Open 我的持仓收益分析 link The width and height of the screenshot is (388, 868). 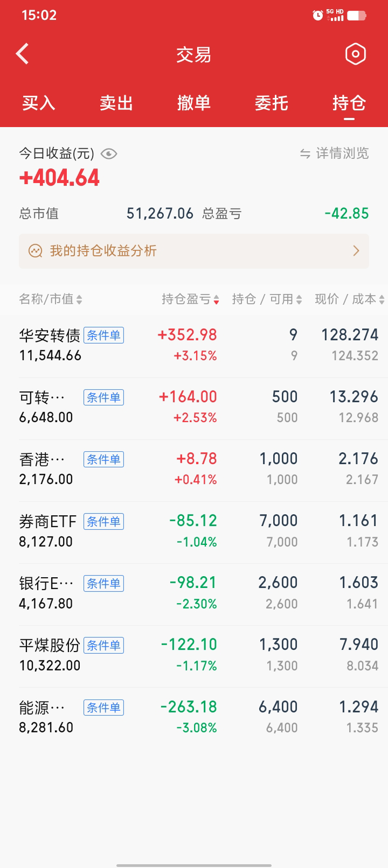103,251
